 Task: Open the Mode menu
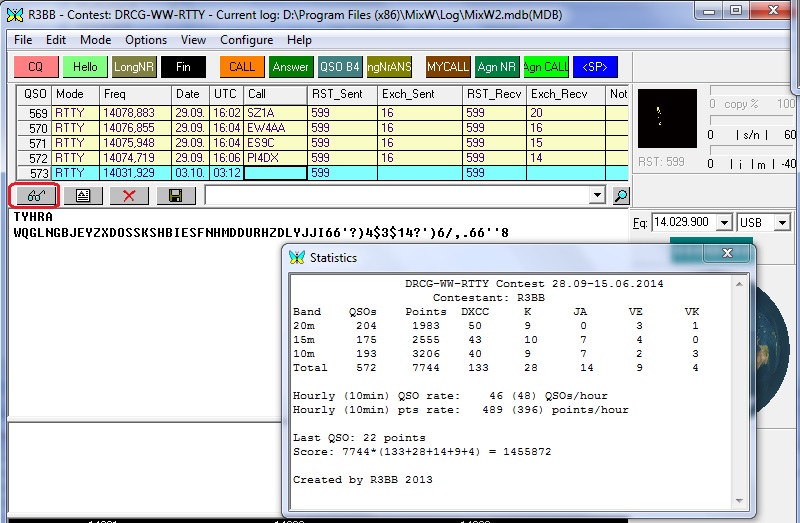[x=96, y=40]
